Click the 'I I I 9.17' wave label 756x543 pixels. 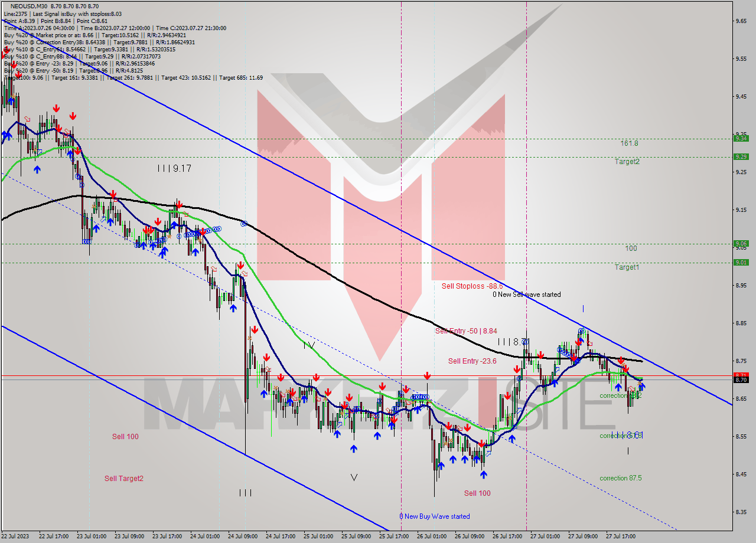click(174, 168)
